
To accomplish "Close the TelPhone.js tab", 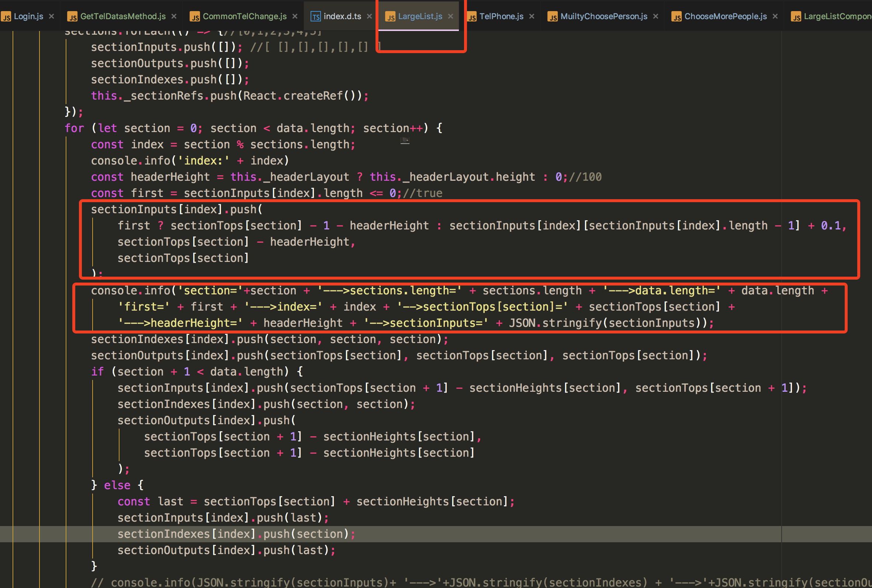I will tap(532, 16).
